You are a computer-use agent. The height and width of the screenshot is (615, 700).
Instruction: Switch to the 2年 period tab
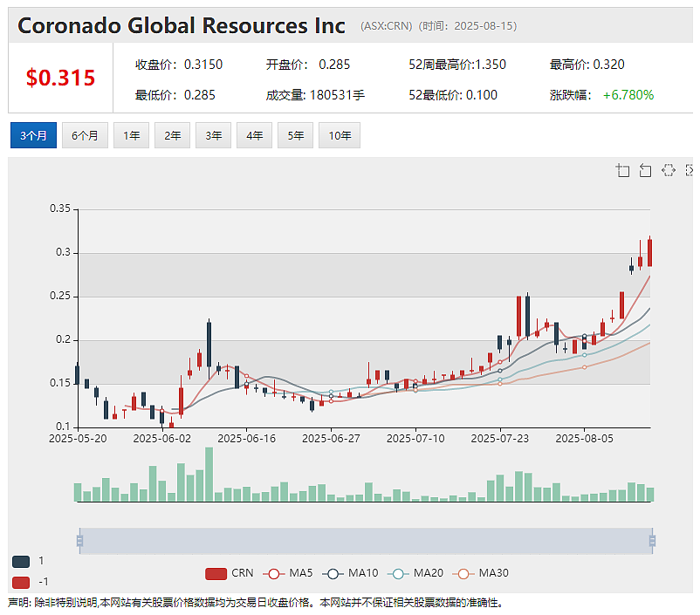(x=172, y=135)
